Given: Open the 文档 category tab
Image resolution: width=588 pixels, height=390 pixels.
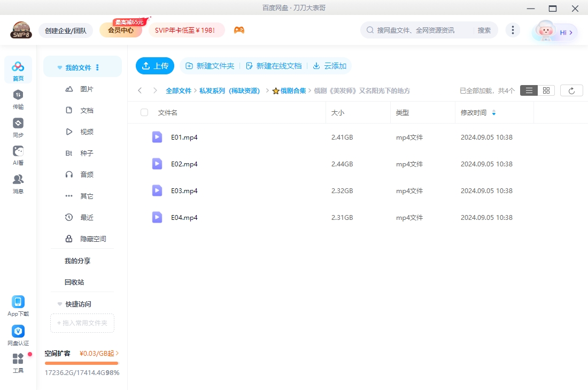Looking at the screenshot, I should 87,110.
